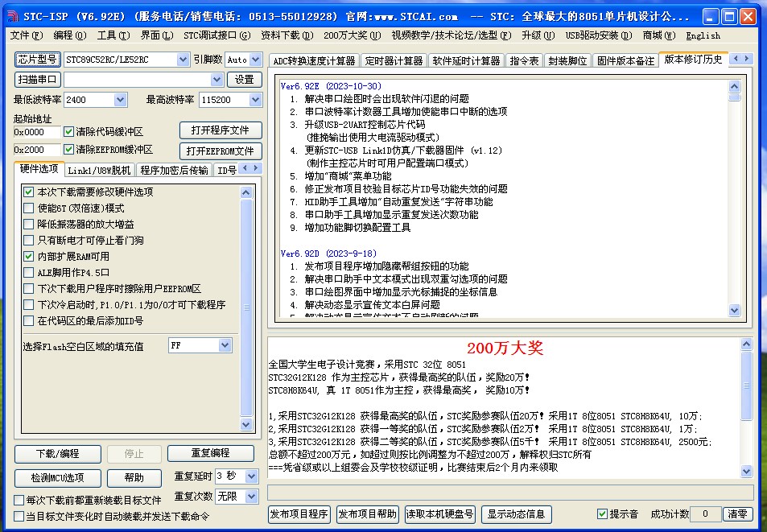Viewport: 767px width, 532px height.
Task: Click EEPROM address 0x2000 input field
Action: tap(37, 150)
